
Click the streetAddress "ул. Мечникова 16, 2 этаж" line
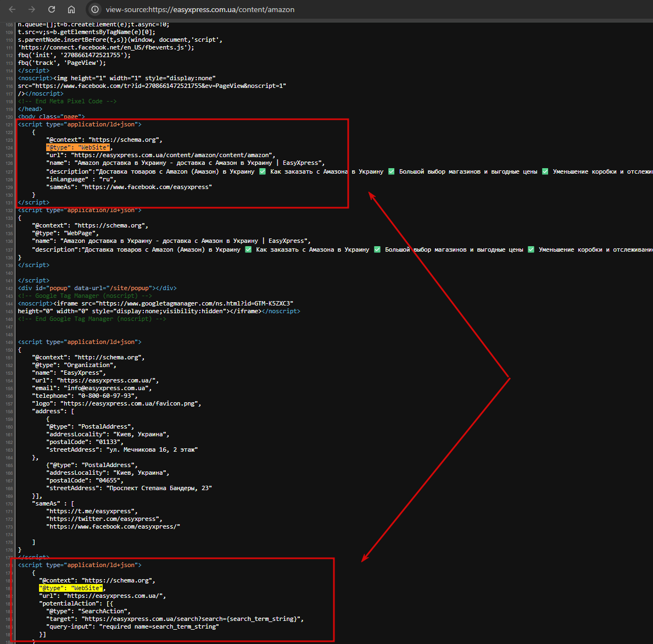coord(122,450)
